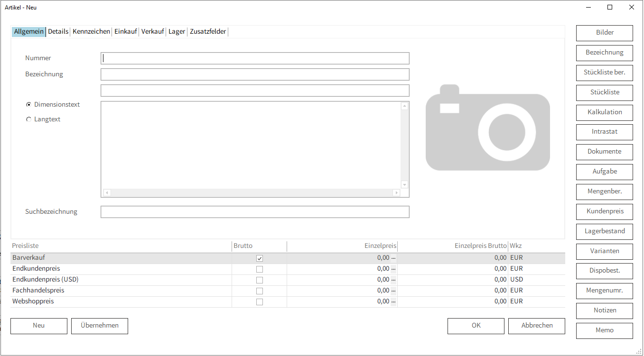The height and width of the screenshot is (356, 644).
Task: Click the first Bezeichnung input field
Action: pos(255,74)
